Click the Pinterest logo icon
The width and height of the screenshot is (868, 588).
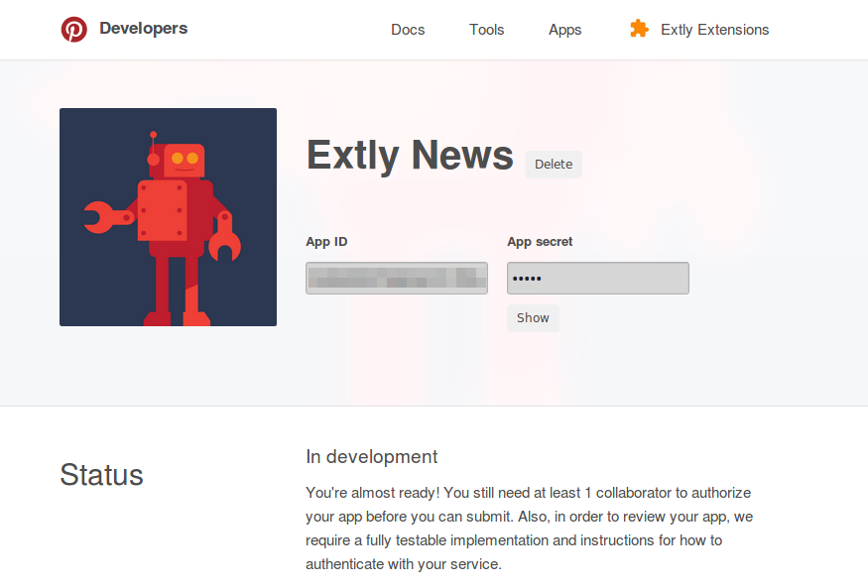(73, 30)
